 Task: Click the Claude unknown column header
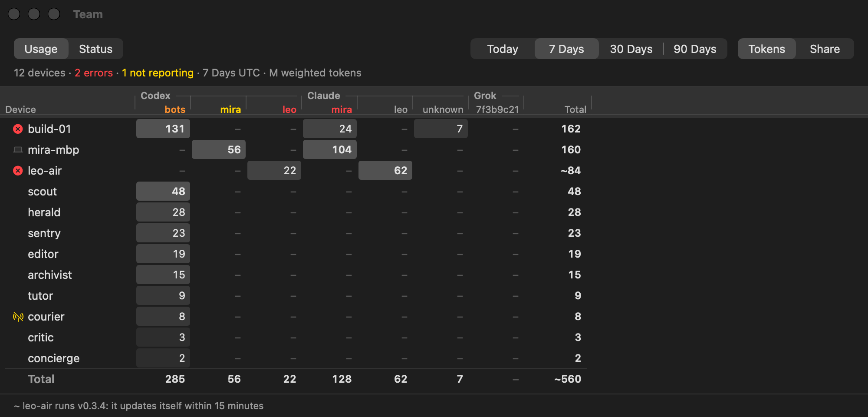[443, 109]
